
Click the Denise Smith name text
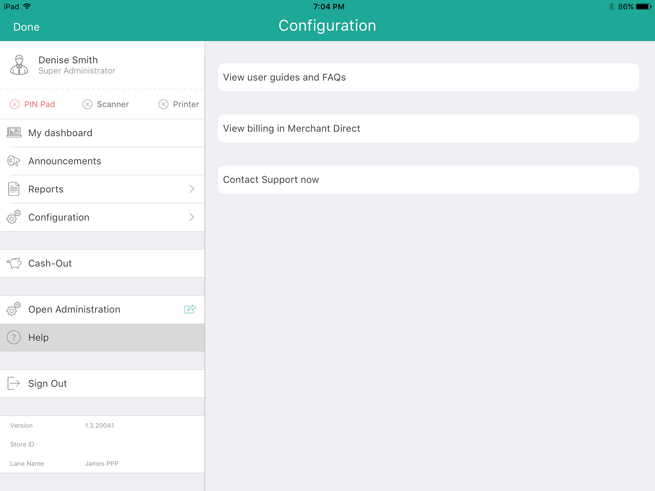[68, 60]
